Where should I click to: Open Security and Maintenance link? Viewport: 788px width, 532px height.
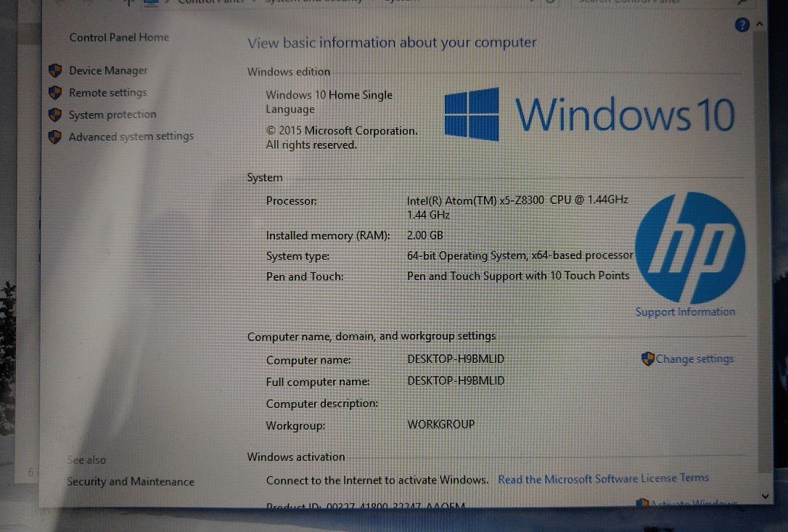(131, 481)
